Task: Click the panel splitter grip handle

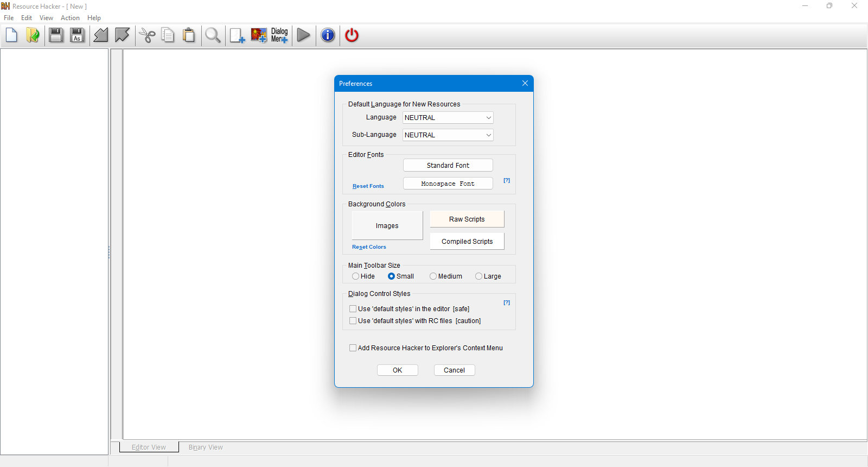Action: [x=109, y=252]
